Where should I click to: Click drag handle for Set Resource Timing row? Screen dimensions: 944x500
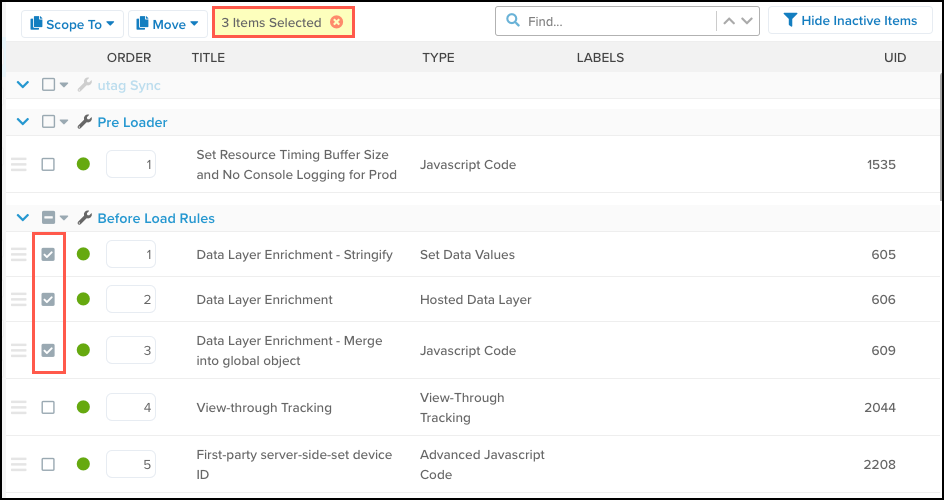click(x=19, y=164)
